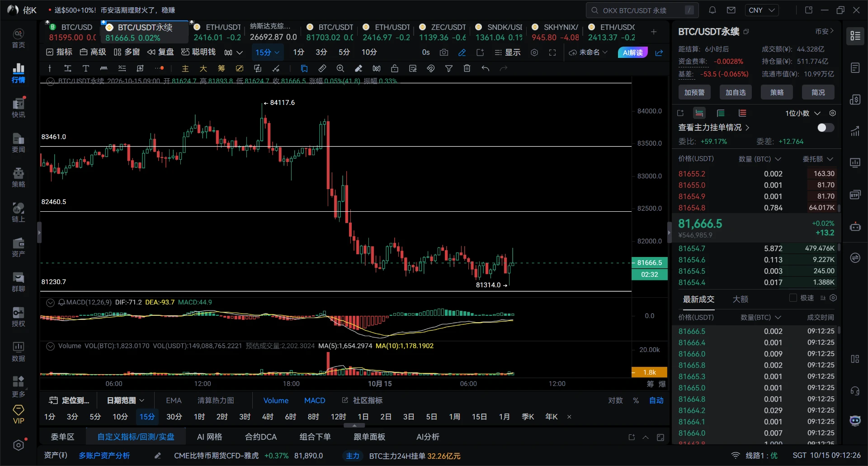Open the CNY currency dropdown
Viewport: 868px width, 466px height.
point(761,10)
